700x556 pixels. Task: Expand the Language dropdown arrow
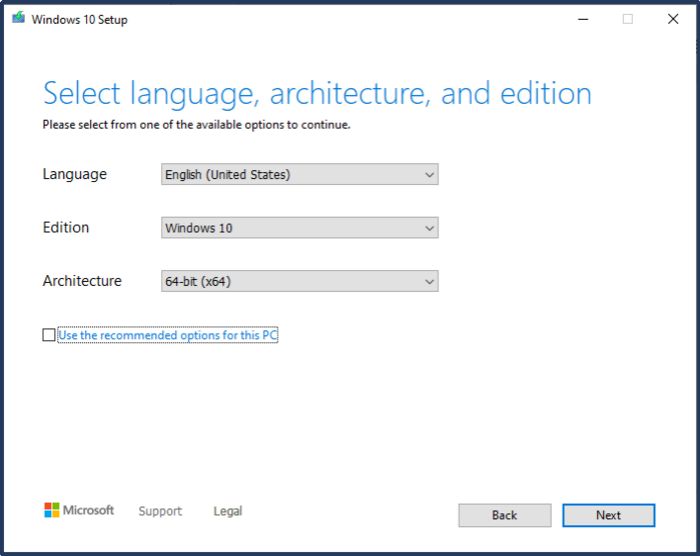point(429,175)
